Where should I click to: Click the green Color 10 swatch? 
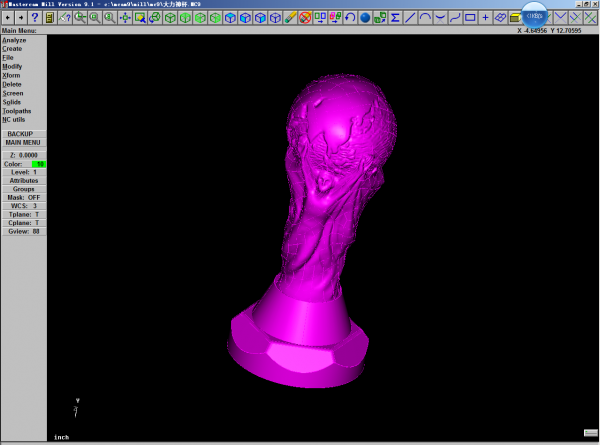coord(39,164)
